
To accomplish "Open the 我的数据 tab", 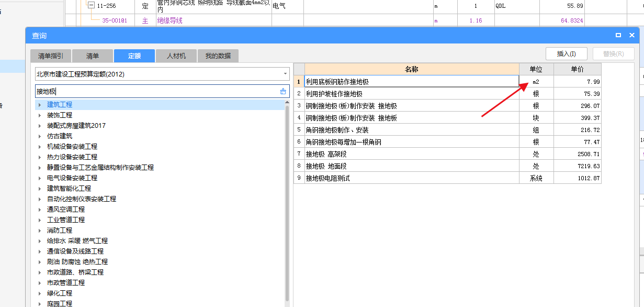I will tap(218, 56).
